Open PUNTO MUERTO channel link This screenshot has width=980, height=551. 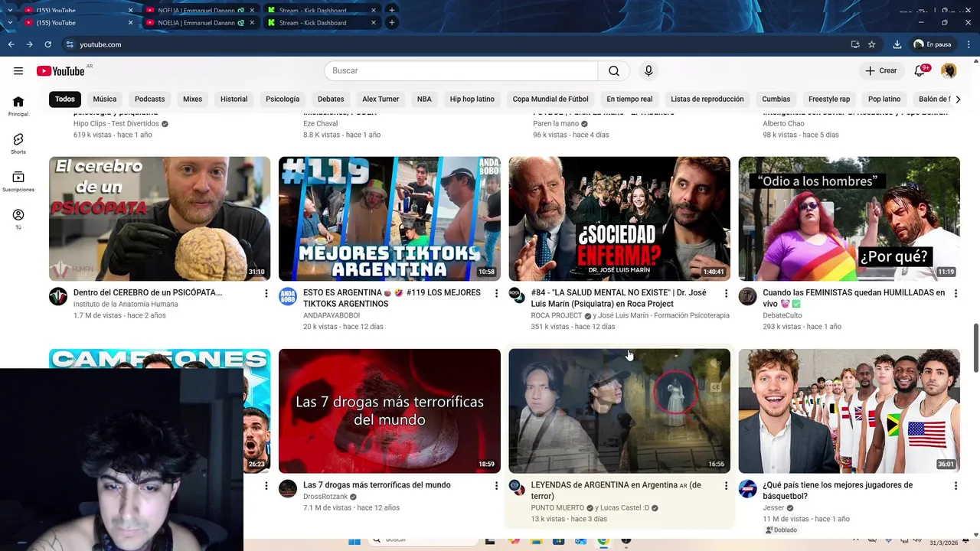tap(557, 507)
